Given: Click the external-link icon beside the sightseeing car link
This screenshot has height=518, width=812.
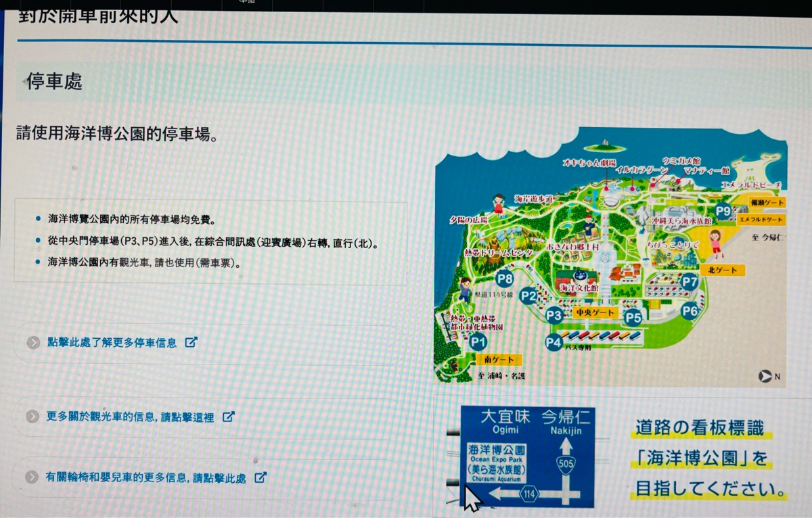Looking at the screenshot, I should (229, 417).
